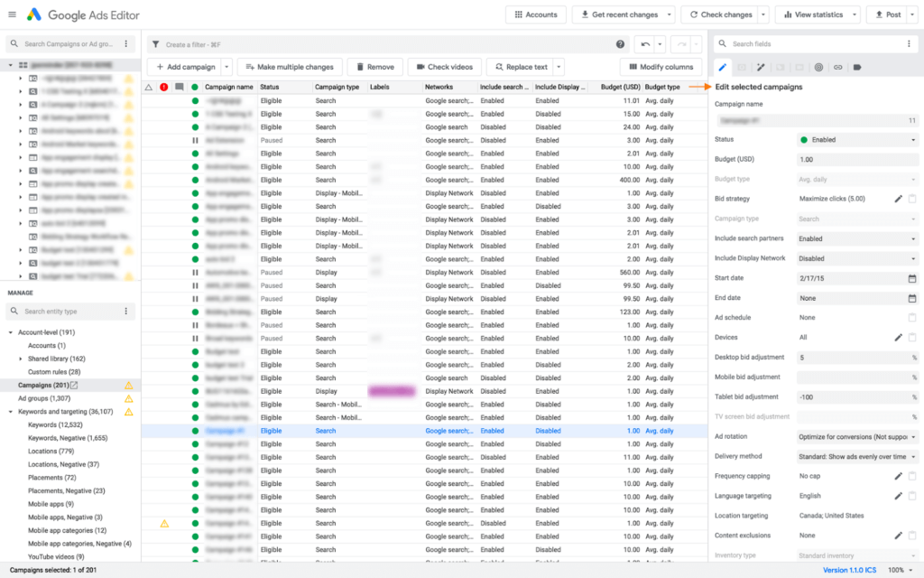Open entity type search kebab menu
Image resolution: width=924 pixels, height=578 pixels.
126,312
